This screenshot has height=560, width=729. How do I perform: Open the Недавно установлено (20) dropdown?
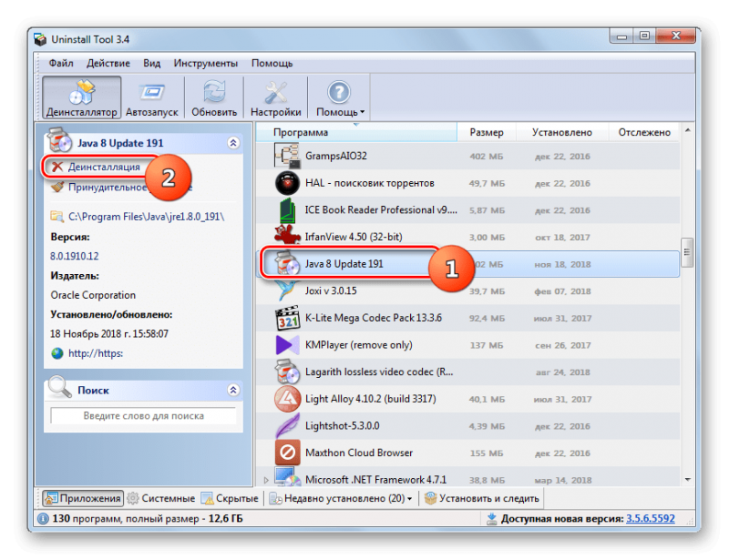[341, 498]
